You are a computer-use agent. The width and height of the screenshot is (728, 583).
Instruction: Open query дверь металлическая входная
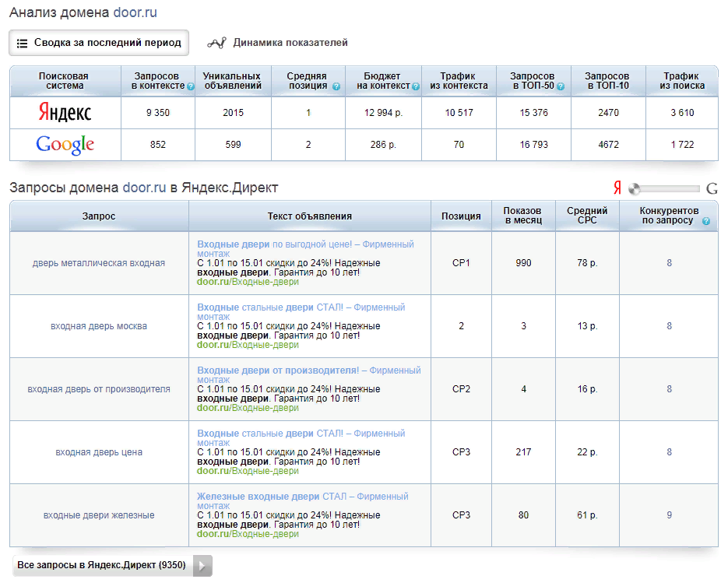point(99,263)
